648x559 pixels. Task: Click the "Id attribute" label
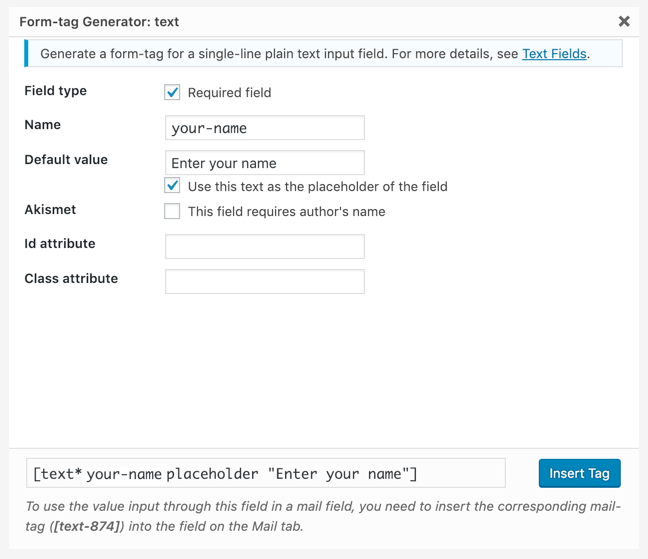(x=60, y=244)
